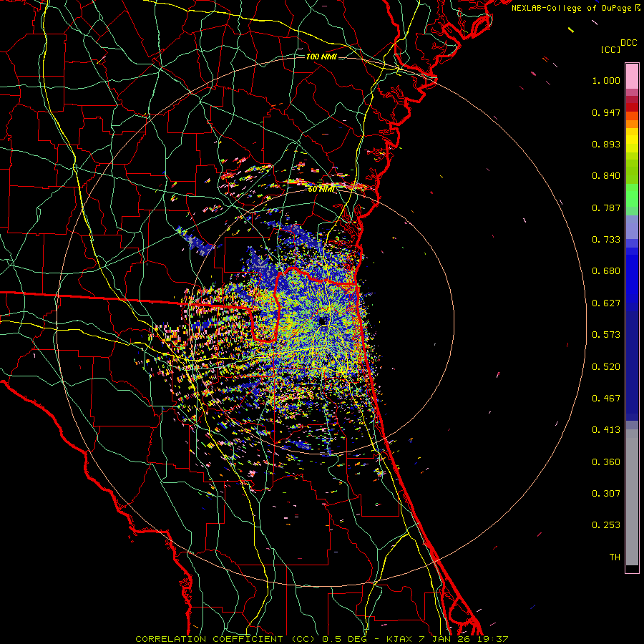Screen dimensions: 644x644
Task: Click the 50 NMI range ring label
Action: click(321, 189)
